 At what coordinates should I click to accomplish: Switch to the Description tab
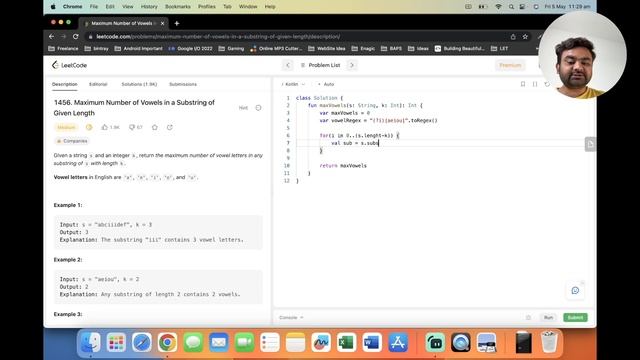click(x=64, y=84)
